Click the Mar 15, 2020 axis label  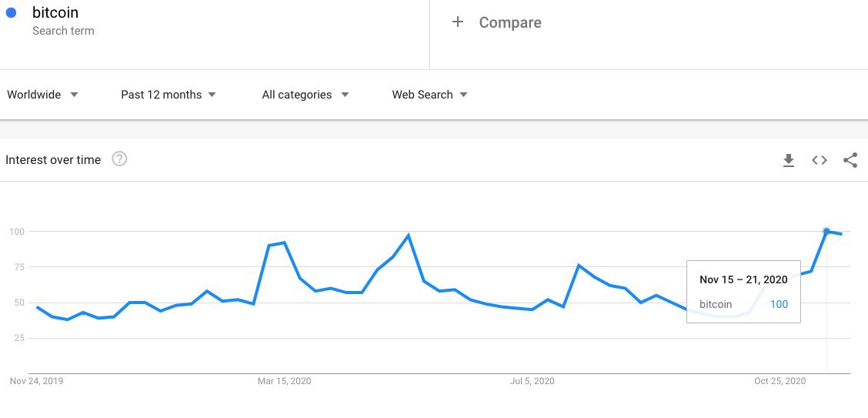coord(284,381)
